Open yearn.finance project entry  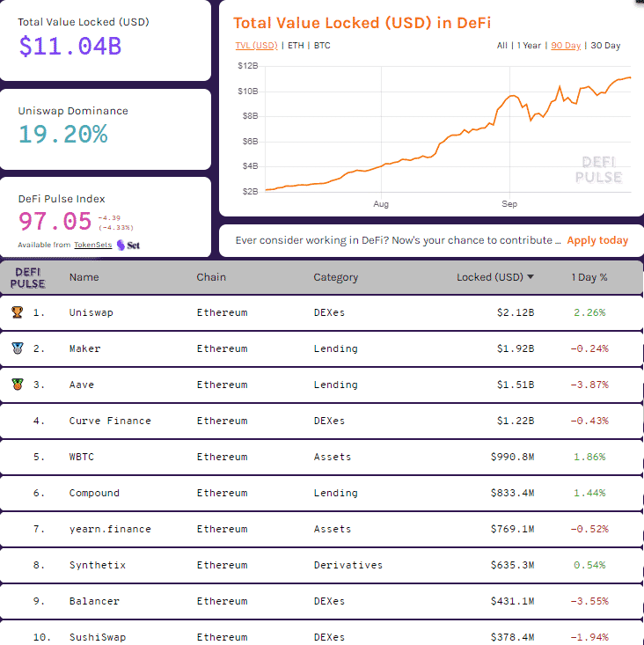point(110,529)
